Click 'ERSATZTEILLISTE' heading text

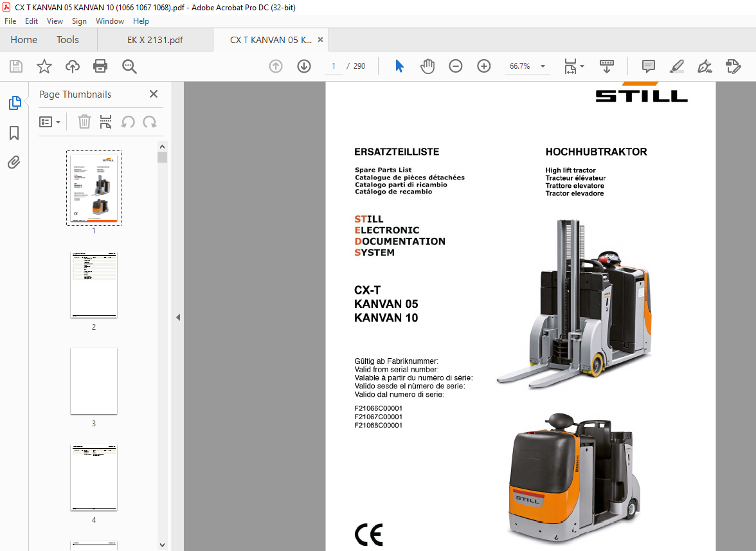[396, 152]
